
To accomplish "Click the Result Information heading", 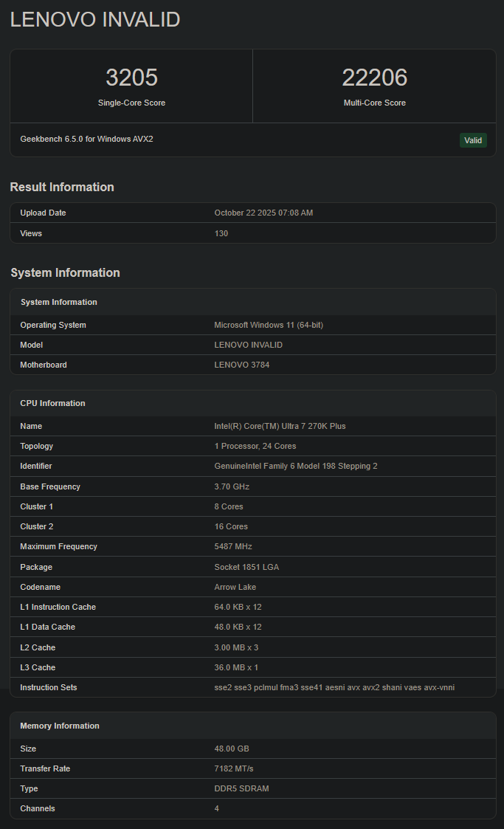I will point(62,187).
